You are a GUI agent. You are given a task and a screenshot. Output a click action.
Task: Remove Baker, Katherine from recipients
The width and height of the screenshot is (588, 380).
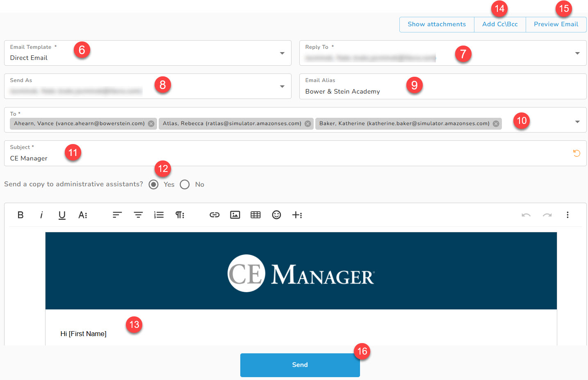click(x=496, y=124)
